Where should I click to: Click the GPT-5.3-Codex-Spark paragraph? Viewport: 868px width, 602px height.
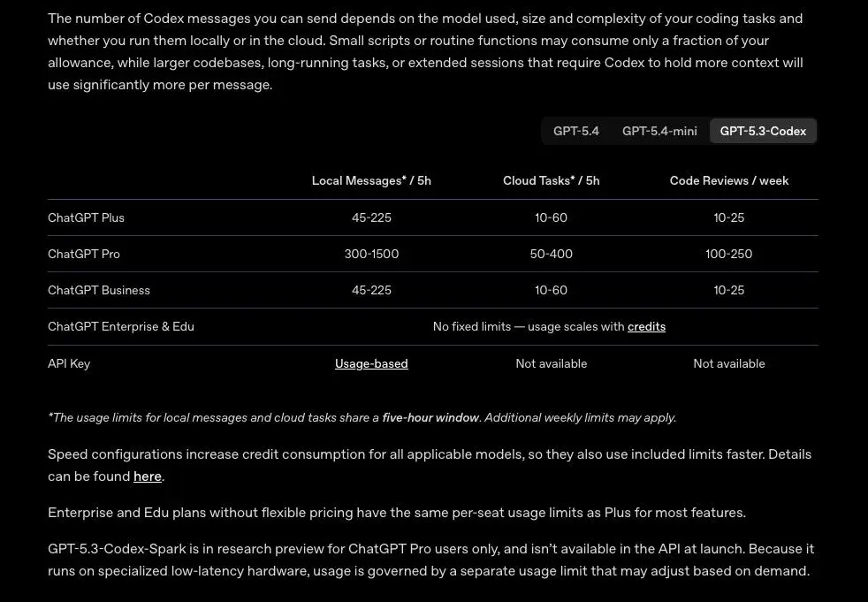coord(430,560)
